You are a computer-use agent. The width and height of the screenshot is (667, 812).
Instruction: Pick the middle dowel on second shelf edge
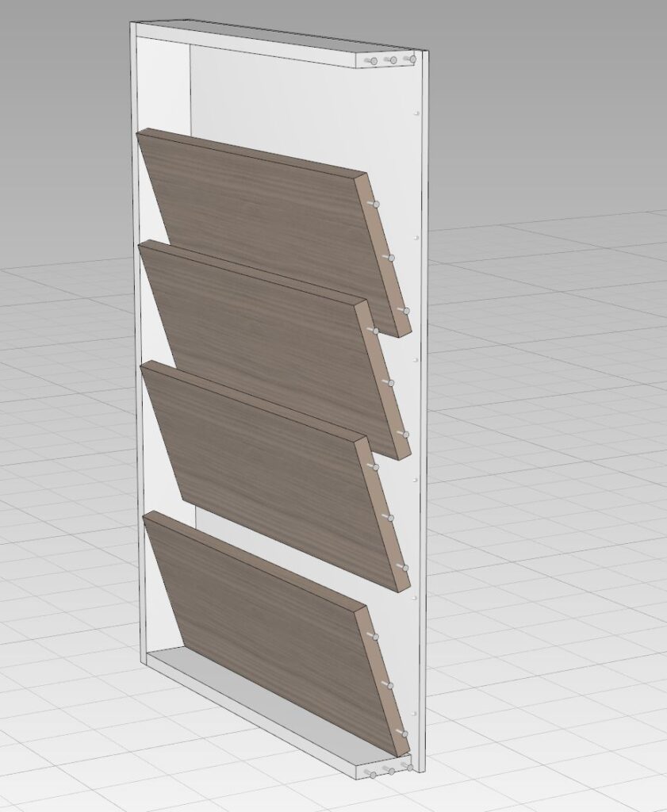[389, 383]
